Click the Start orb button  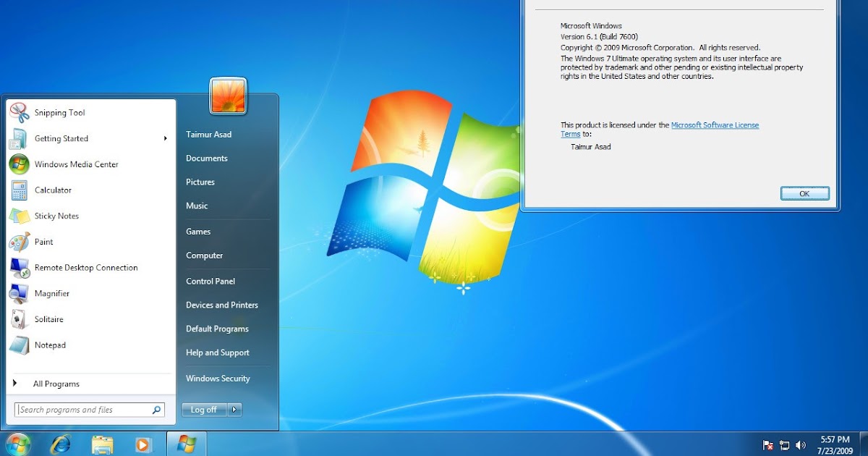[x=17, y=444]
